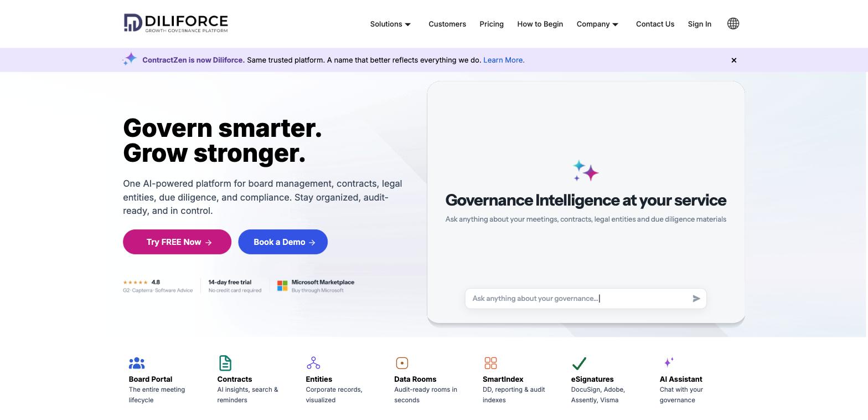The height and width of the screenshot is (420, 868).
Task: Send the governance question via arrow icon
Action: point(696,299)
